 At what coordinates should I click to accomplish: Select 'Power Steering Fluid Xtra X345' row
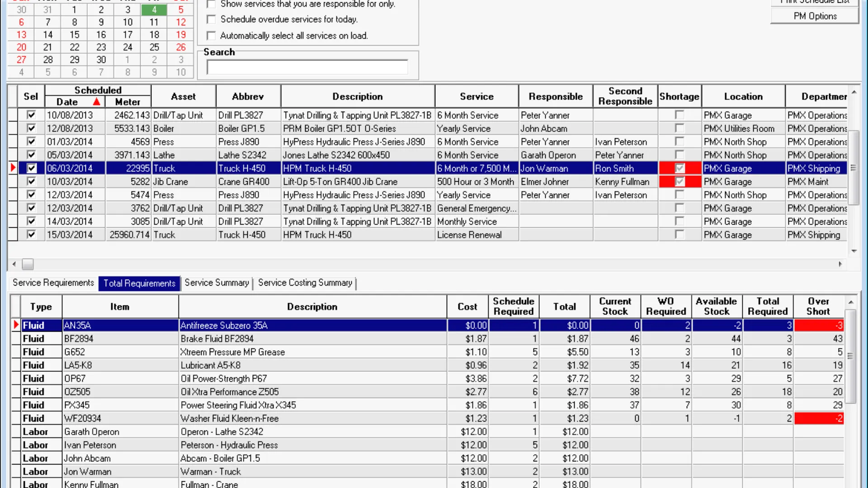(x=312, y=405)
